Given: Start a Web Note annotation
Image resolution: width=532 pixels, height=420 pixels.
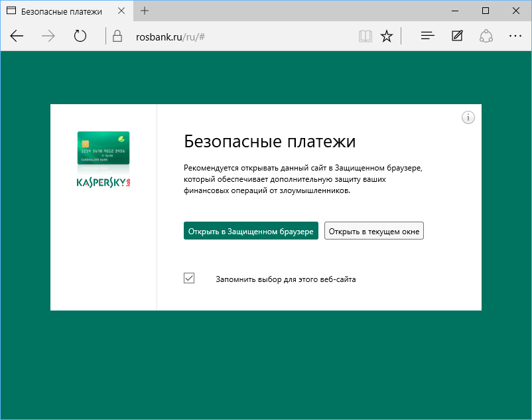Looking at the screenshot, I should point(456,36).
